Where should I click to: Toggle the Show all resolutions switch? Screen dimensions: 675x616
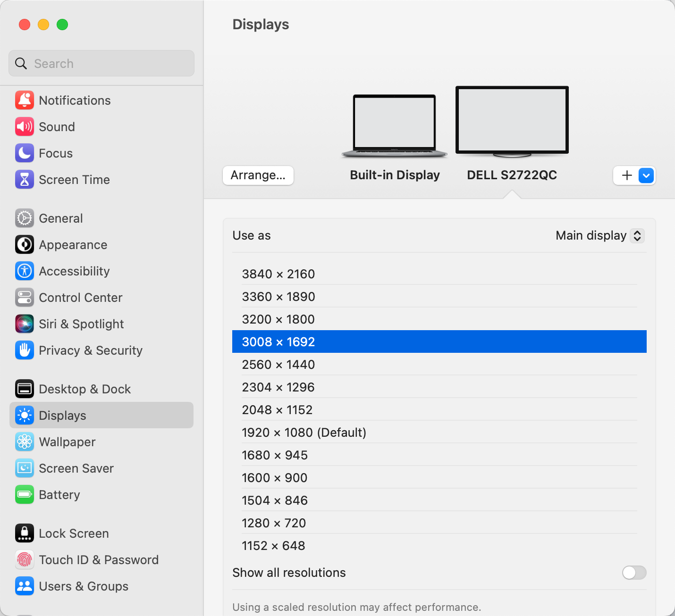click(x=634, y=573)
